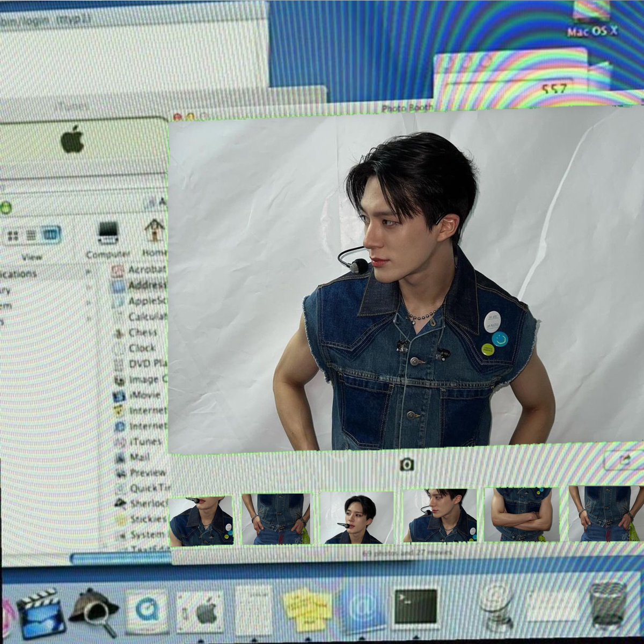The image size is (644, 644).
Task: Click the Home icon in Finder toolbar
Action: tap(154, 237)
